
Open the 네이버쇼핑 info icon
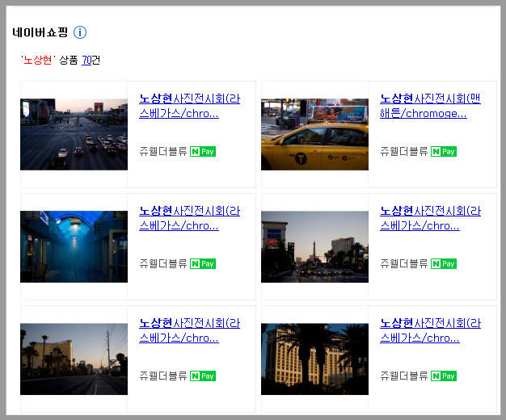point(80,32)
